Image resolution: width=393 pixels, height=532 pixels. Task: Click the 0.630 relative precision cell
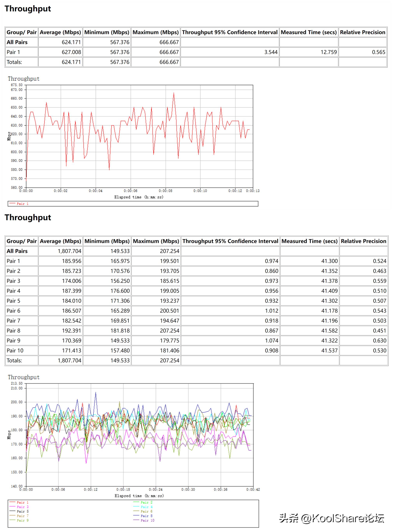tap(379, 340)
